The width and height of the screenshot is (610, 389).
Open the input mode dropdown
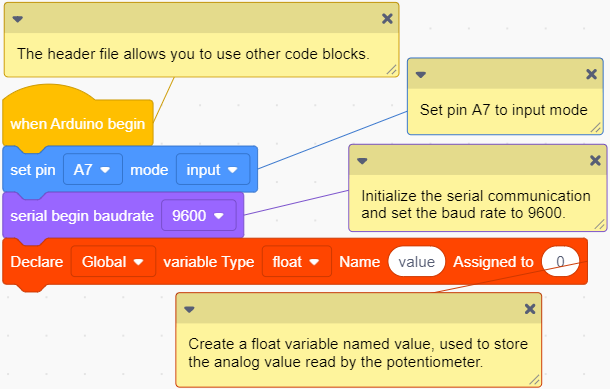click(213, 169)
